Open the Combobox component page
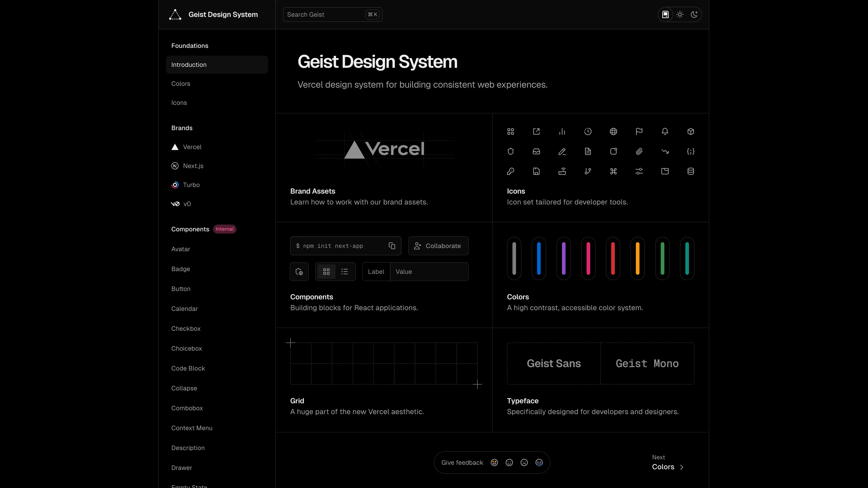 tap(187, 408)
